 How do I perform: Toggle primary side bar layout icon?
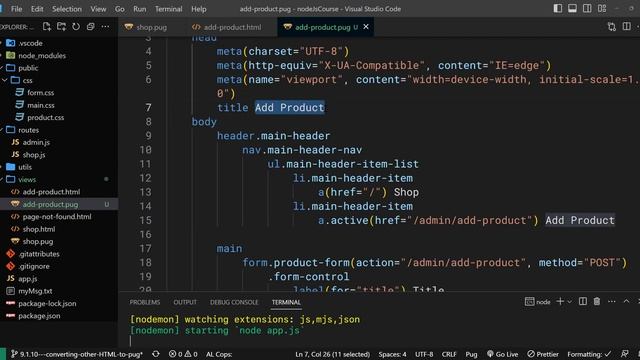point(558,9)
